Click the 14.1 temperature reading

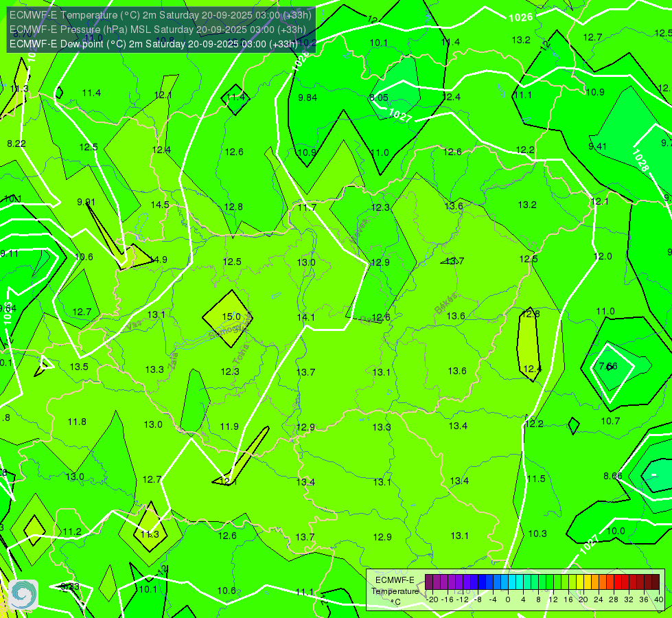pos(306,317)
